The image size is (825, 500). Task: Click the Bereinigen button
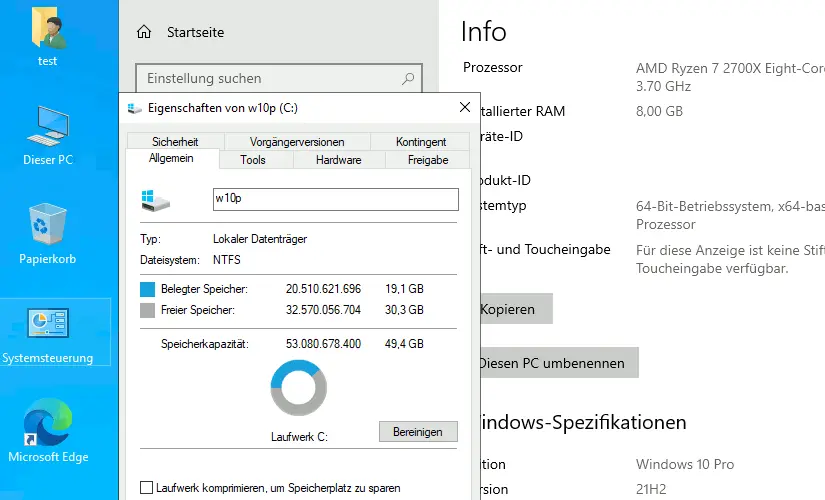pos(418,432)
